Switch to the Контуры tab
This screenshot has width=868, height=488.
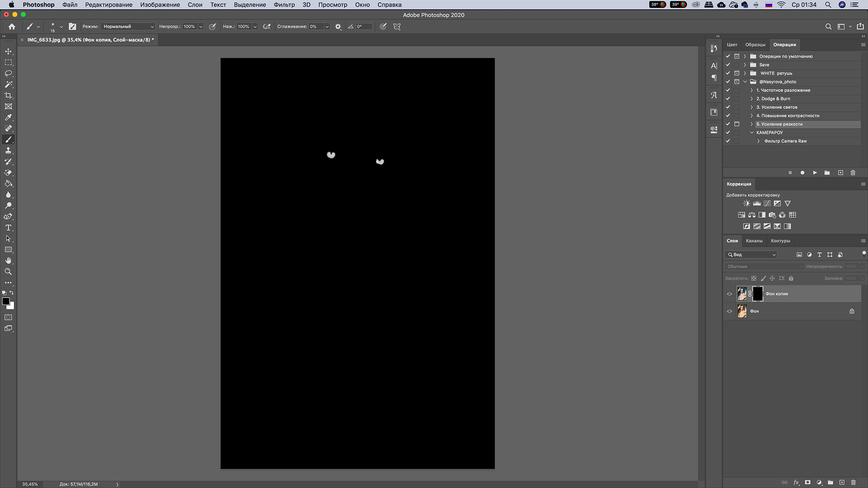tap(780, 241)
